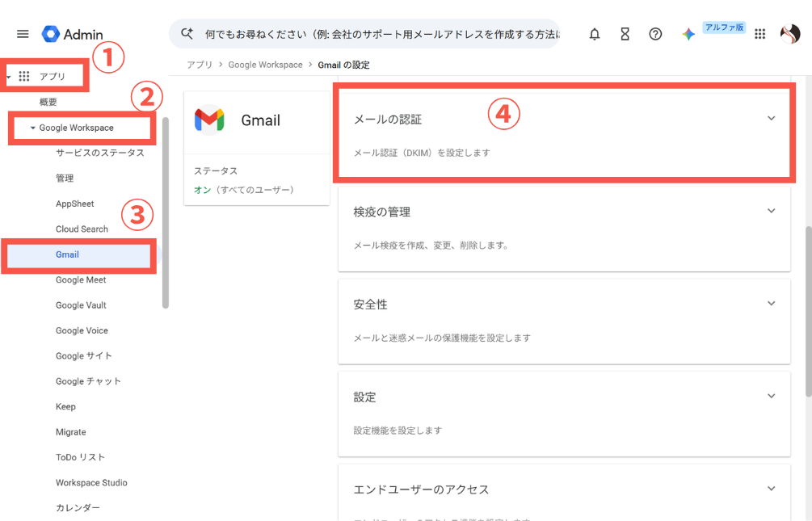The image size is (812, 521).
Task: Open the help question mark icon
Action: (x=655, y=34)
